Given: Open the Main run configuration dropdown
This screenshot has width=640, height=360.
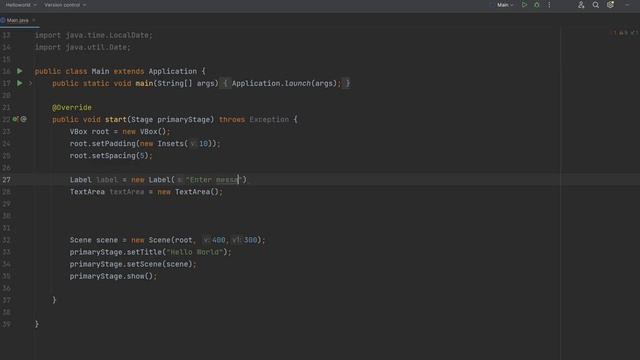Looking at the screenshot, I should tap(505, 5).
